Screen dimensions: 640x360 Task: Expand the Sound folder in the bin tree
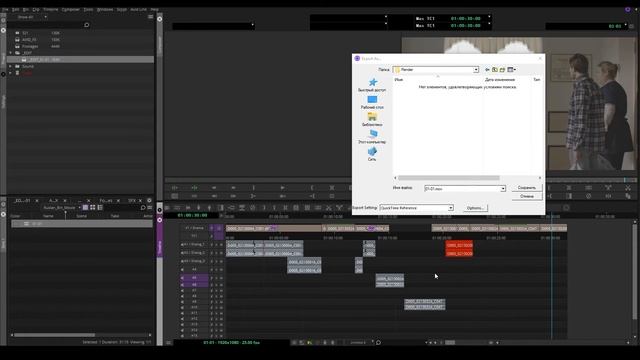[x=11, y=66]
